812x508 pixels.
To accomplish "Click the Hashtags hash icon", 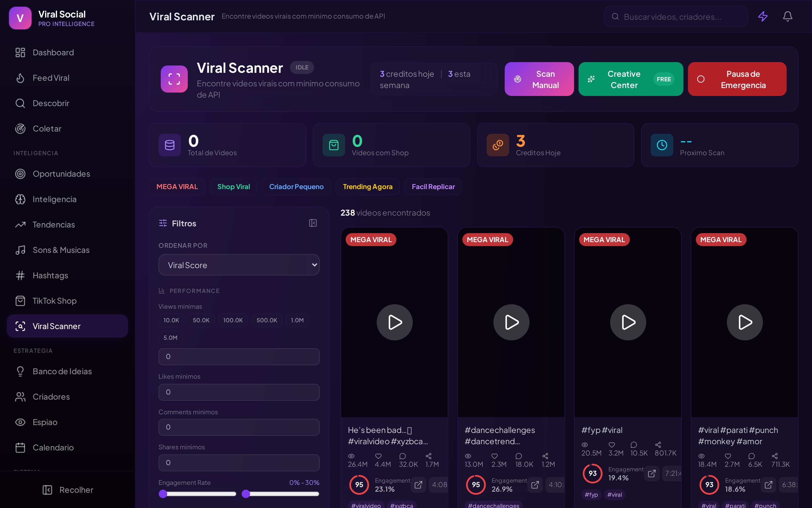I will tap(20, 275).
